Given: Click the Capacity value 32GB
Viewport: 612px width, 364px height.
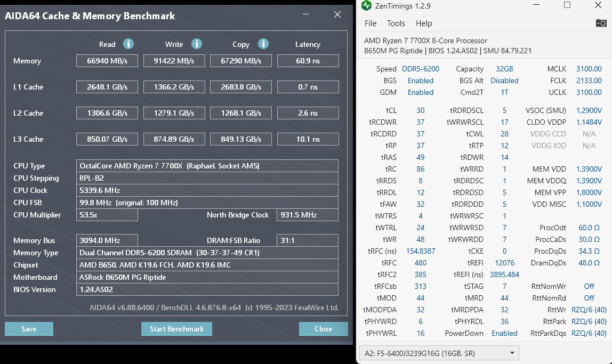Looking at the screenshot, I should pos(504,69).
